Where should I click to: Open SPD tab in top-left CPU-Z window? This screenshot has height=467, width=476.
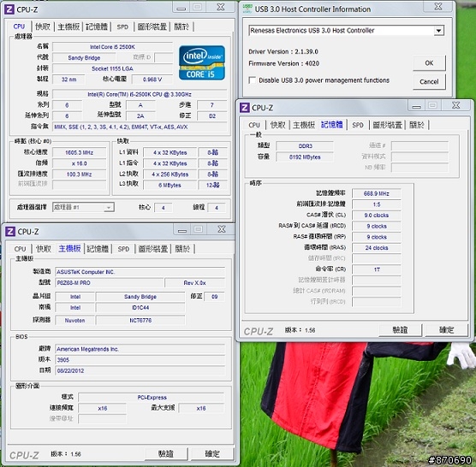pos(122,27)
